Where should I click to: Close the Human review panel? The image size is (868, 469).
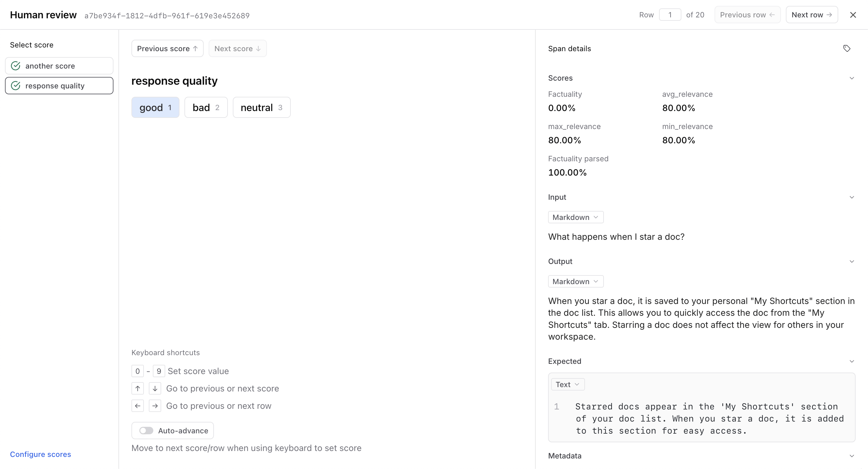(853, 15)
